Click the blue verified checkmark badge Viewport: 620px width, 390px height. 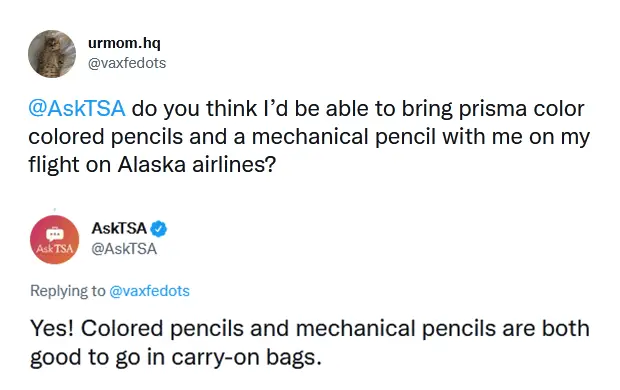tap(159, 229)
